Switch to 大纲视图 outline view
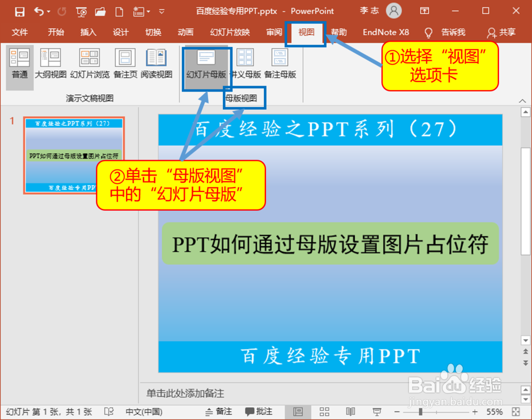 51,64
